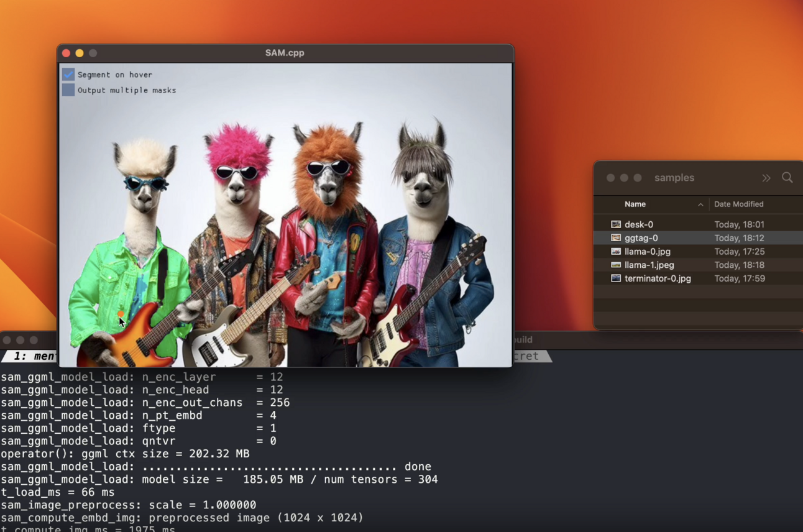The height and width of the screenshot is (532, 803).
Task: Sort files by the Date Modified column header
Action: (739, 204)
